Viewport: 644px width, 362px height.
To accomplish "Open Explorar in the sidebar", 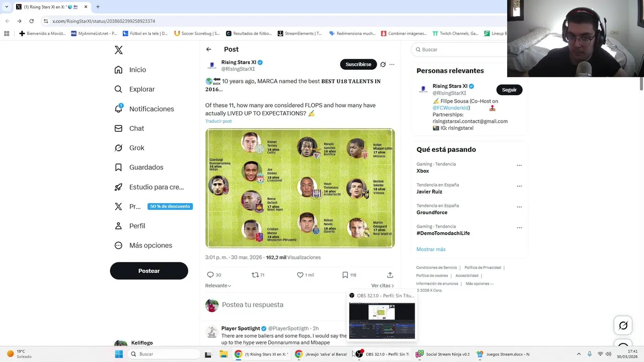I will pos(134,89).
